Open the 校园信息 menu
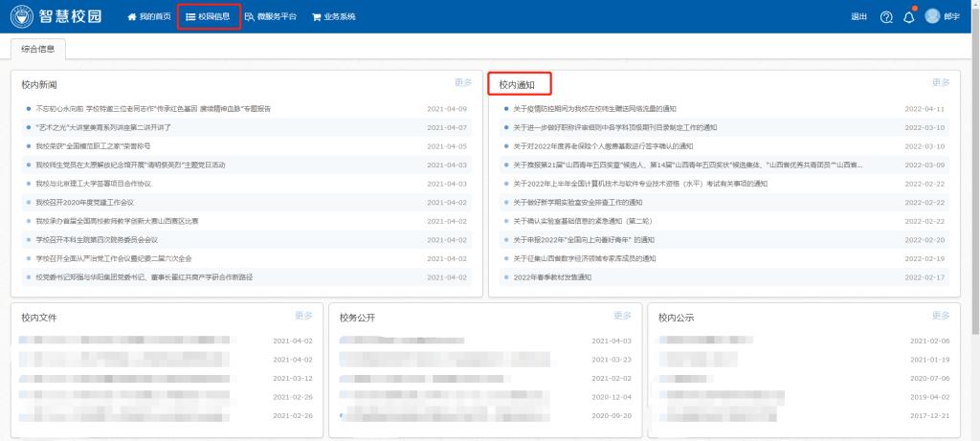 click(x=208, y=17)
